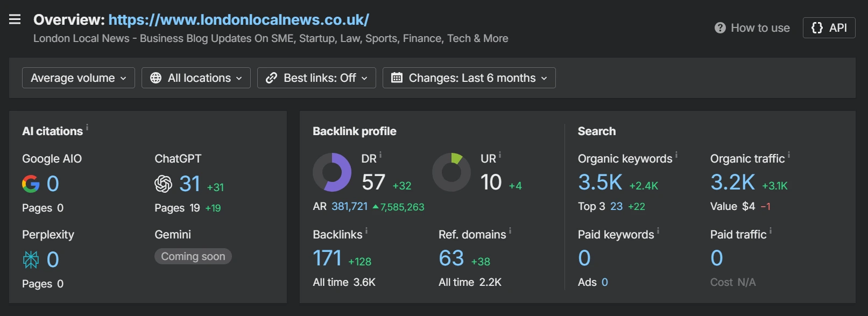This screenshot has height=316, width=868.
Task: Click the Paid keywords value 0
Action: point(584,258)
